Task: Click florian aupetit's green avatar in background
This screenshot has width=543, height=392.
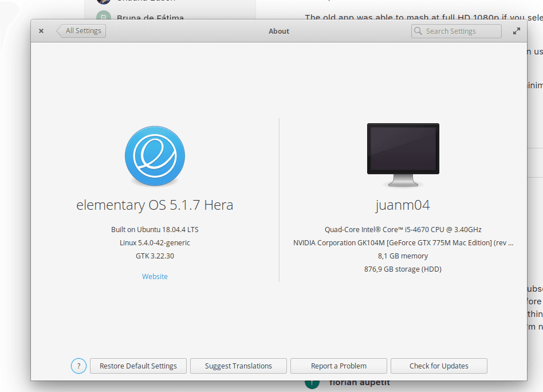Action: [x=312, y=383]
